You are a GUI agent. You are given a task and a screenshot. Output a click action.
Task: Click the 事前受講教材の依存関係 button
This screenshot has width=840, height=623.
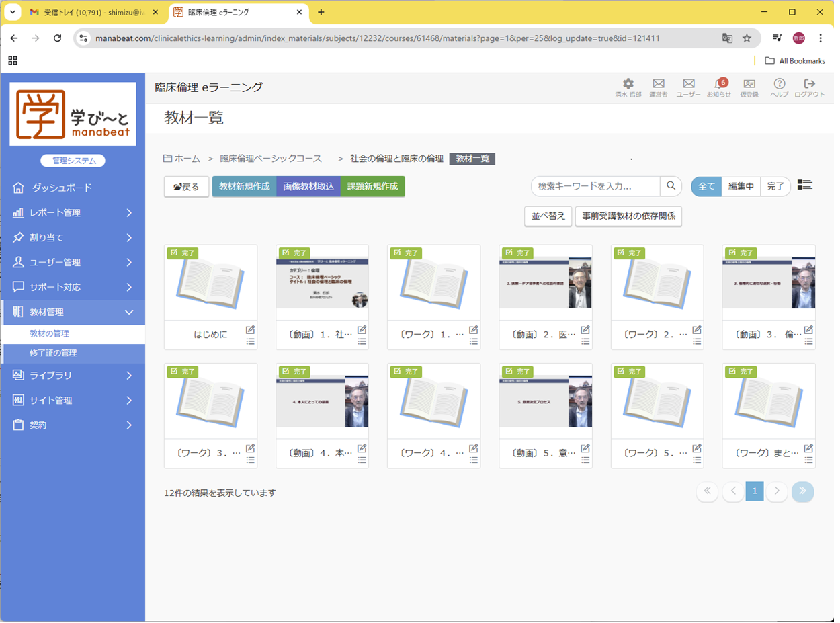[628, 216]
